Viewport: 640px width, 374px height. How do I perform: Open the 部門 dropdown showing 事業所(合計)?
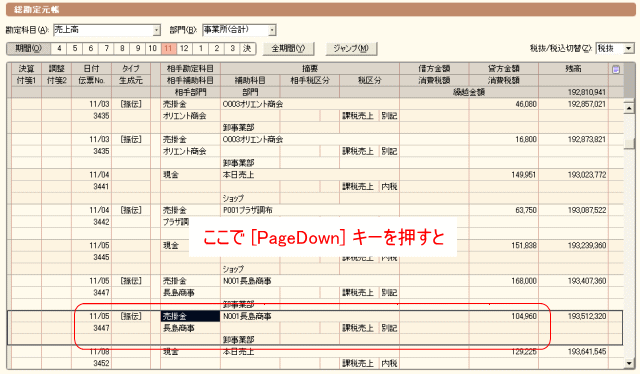click(272, 30)
